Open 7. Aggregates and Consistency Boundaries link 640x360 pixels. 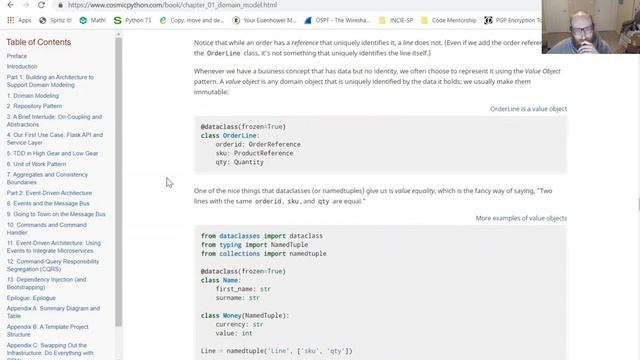[x=47, y=178]
